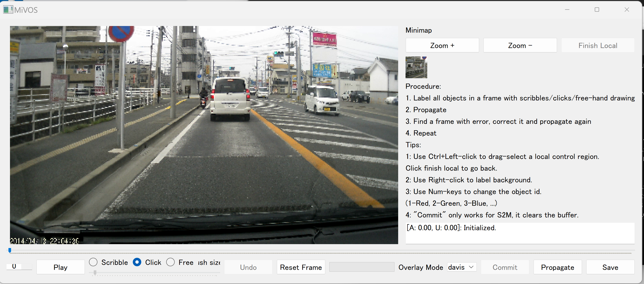Close the MiVOS window
The height and width of the screenshot is (284, 644).
626,10
